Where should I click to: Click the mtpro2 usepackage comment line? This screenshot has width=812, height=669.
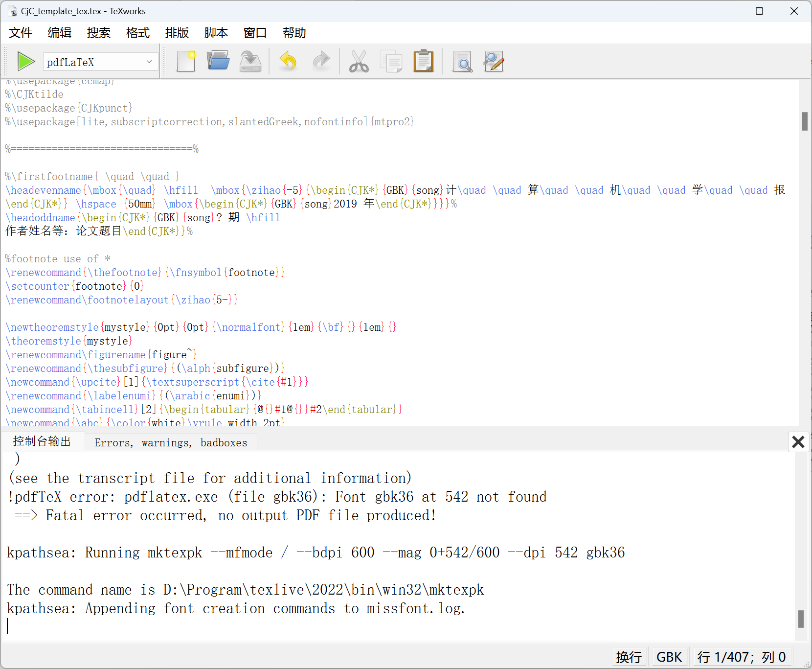[x=210, y=122]
